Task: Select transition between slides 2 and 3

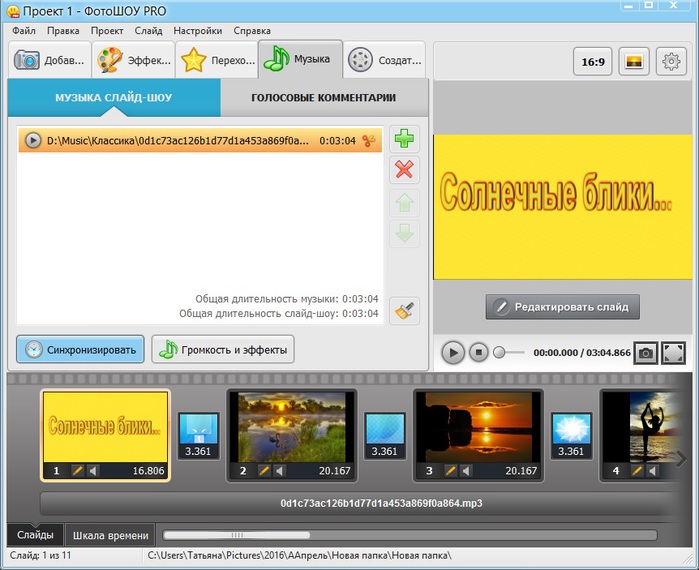Action: [x=385, y=435]
